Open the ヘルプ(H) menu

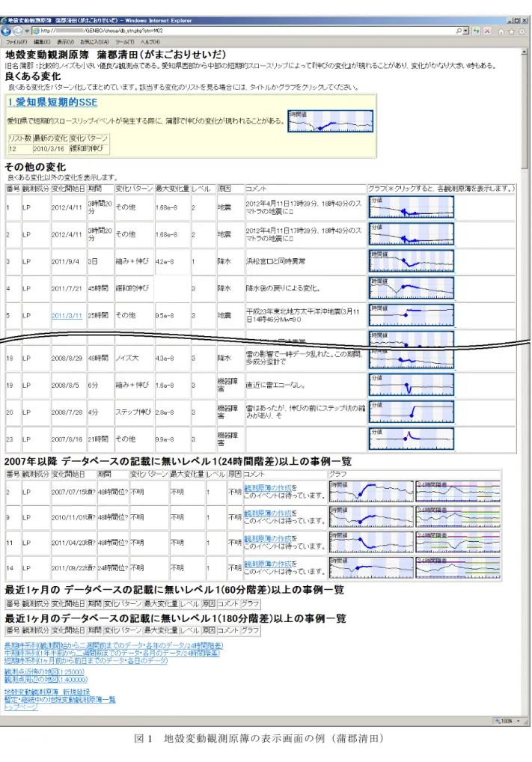tap(150, 42)
